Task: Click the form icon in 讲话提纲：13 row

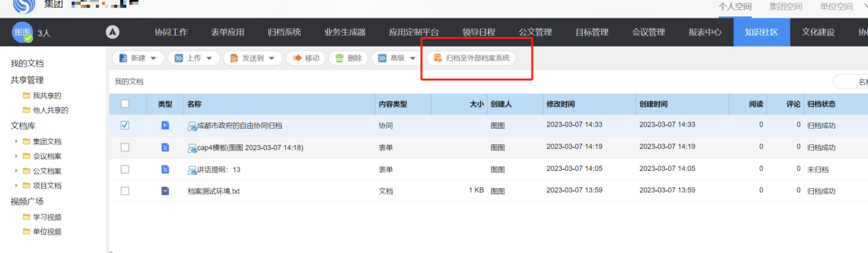Action: click(x=165, y=169)
